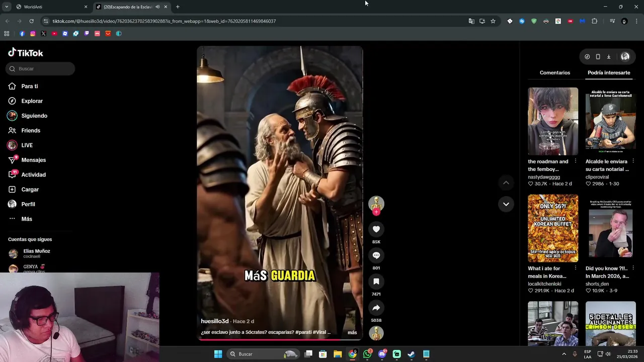Click #parati hashtag in the caption
This screenshot has width=644, height=362.
(303, 332)
